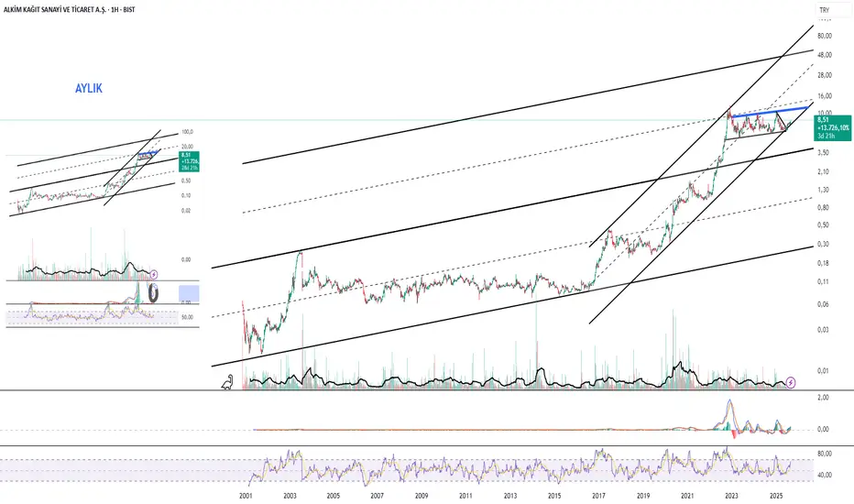Click the 2005 label on time axis
The height and width of the screenshot is (504, 854).
pos(334,496)
